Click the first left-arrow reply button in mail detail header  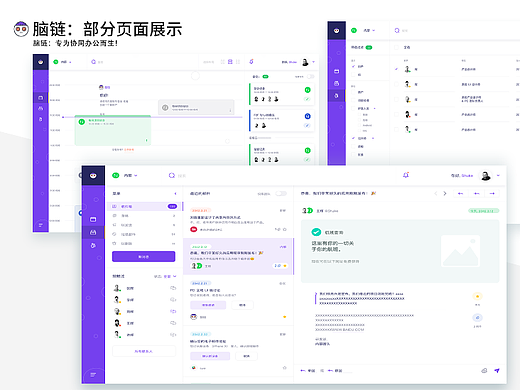point(460,194)
